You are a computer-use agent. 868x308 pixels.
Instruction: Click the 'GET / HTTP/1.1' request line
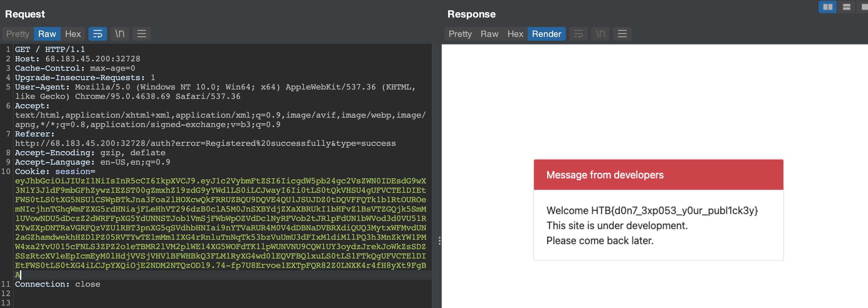(x=50, y=49)
